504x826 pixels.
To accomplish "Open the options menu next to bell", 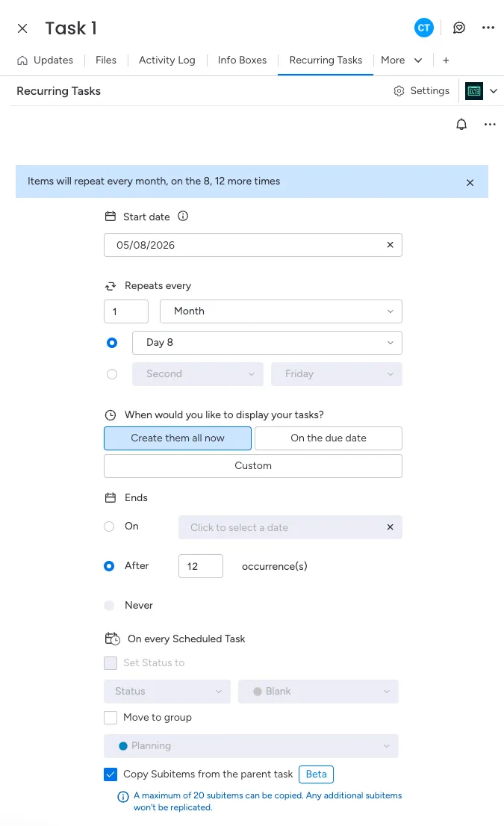I will click(x=490, y=124).
